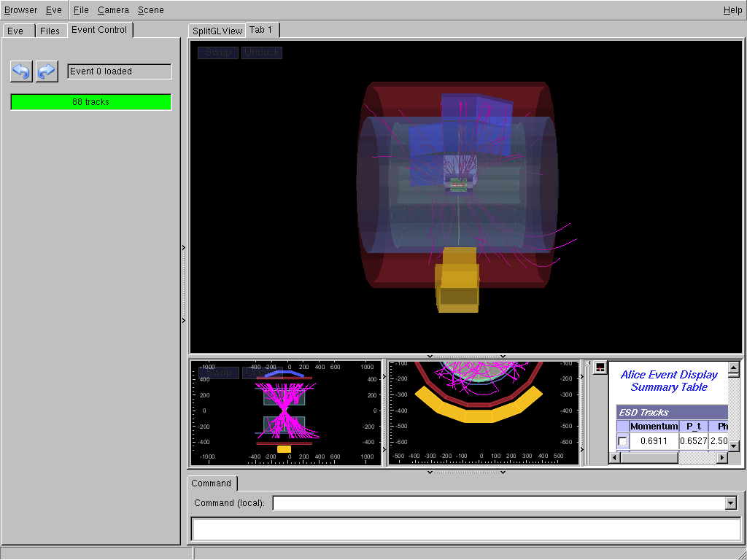747x560 pixels.
Task: Load next event with forward arrow
Action: point(47,71)
